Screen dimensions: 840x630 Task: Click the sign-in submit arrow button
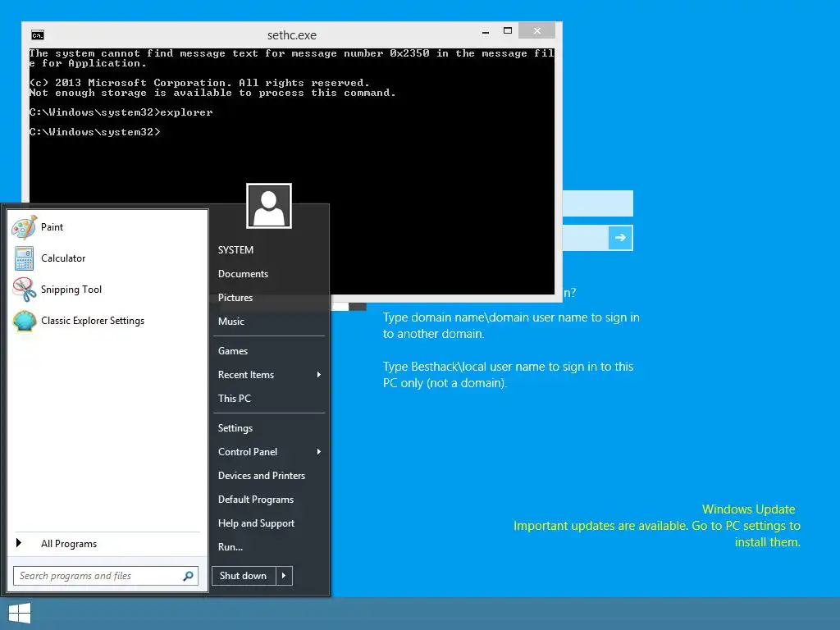(620, 238)
